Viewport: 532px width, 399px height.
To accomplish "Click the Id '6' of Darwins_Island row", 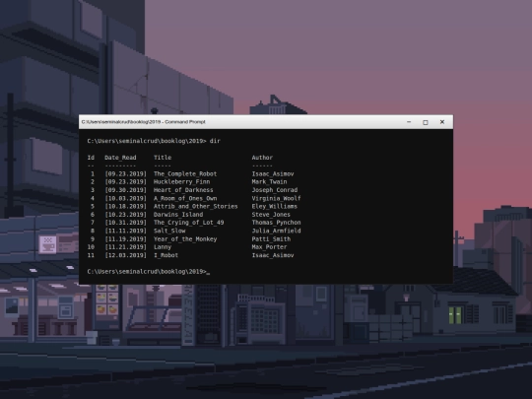I will click(93, 215).
